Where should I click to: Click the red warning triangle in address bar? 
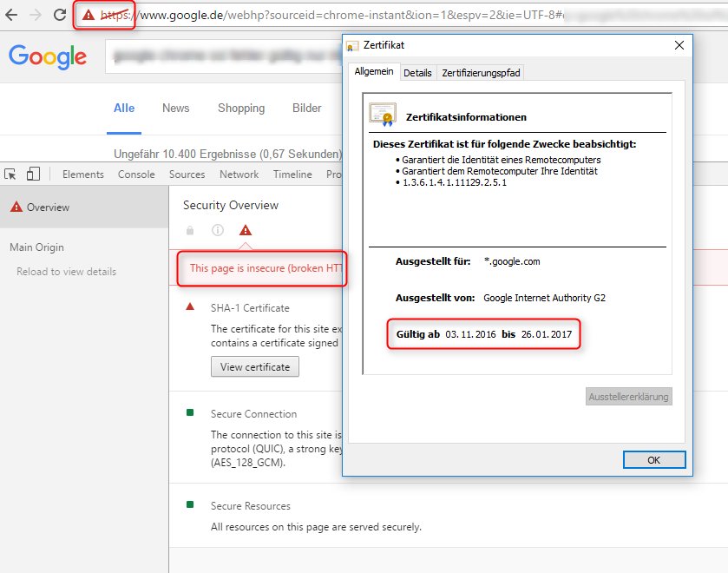point(89,15)
